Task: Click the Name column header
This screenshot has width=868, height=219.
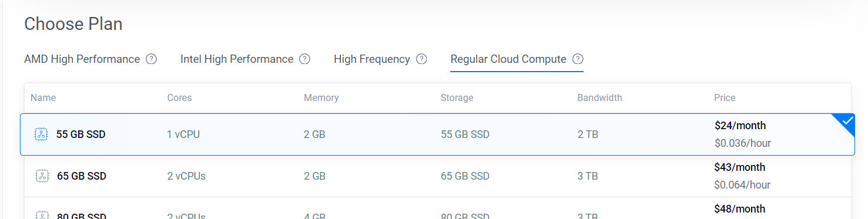Action: tap(43, 97)
